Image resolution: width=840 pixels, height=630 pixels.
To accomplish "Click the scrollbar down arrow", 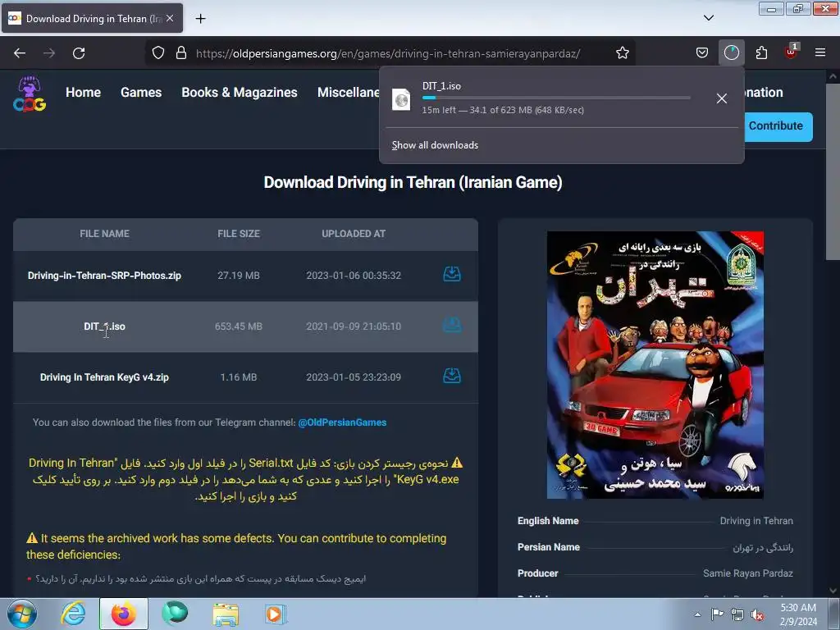I will [x=832, y=591].
